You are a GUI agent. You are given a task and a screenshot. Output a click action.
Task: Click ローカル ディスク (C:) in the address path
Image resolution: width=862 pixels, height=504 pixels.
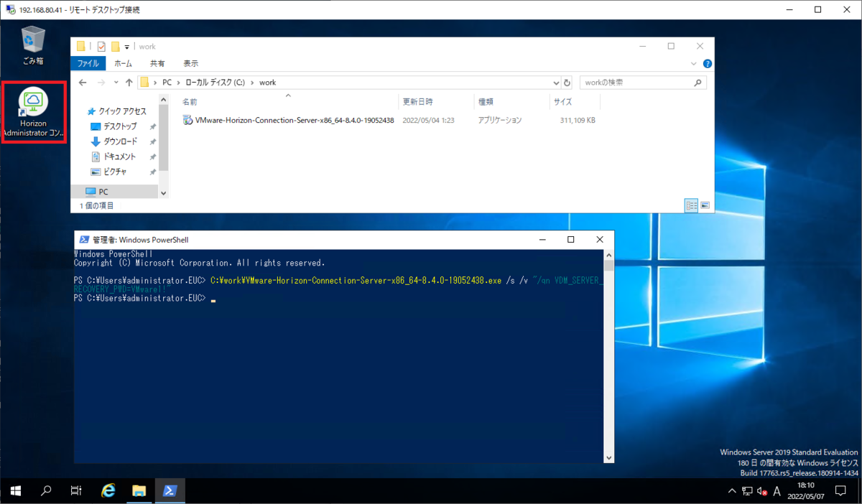(215, 83)
